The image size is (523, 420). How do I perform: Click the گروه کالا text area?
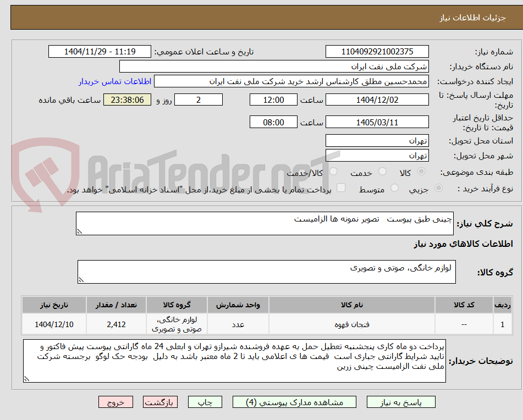(267, 272)
